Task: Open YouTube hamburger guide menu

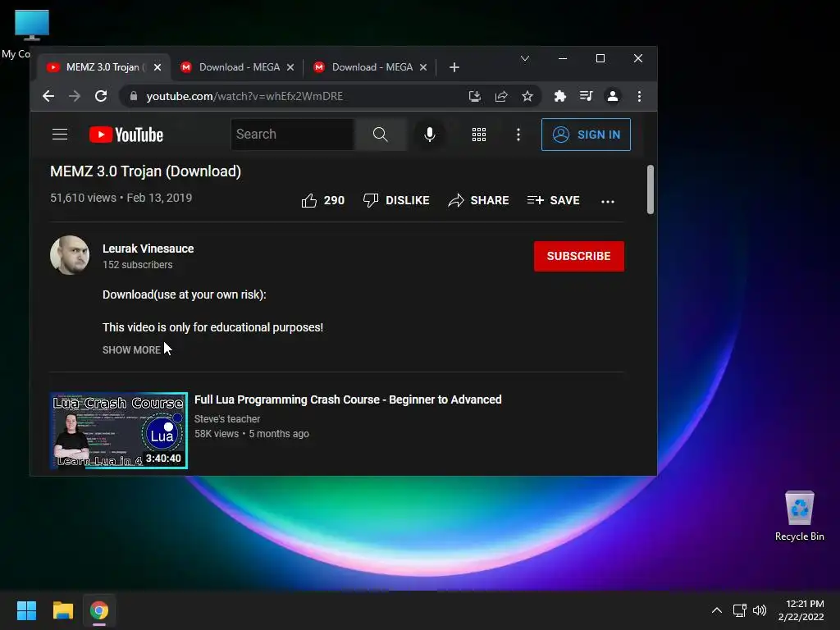Action: coord(59,135)
